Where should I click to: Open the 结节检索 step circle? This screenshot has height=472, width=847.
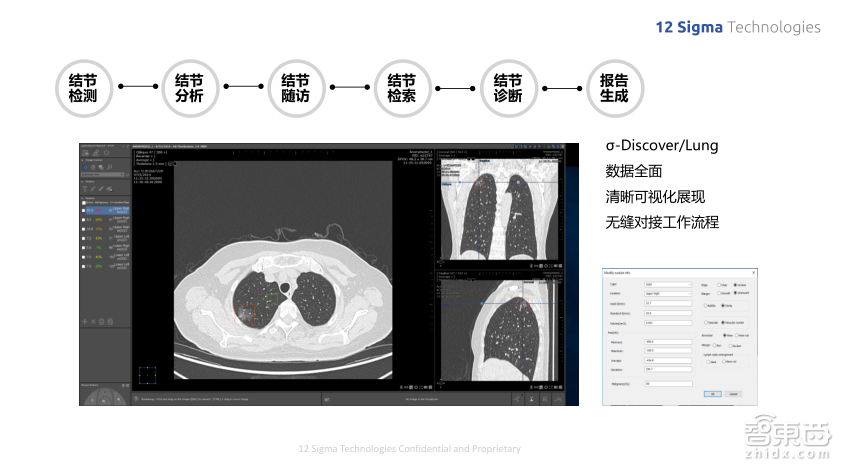coord(402,88)
